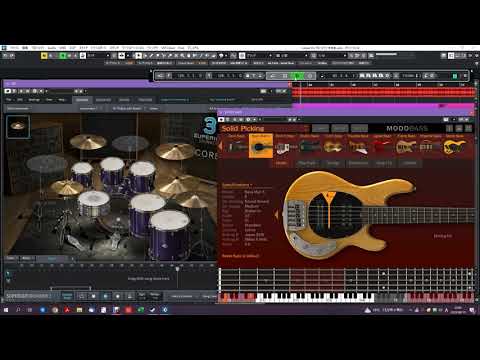
Task: Click the Stop button on Cubase transport
Action: [285, 76]
